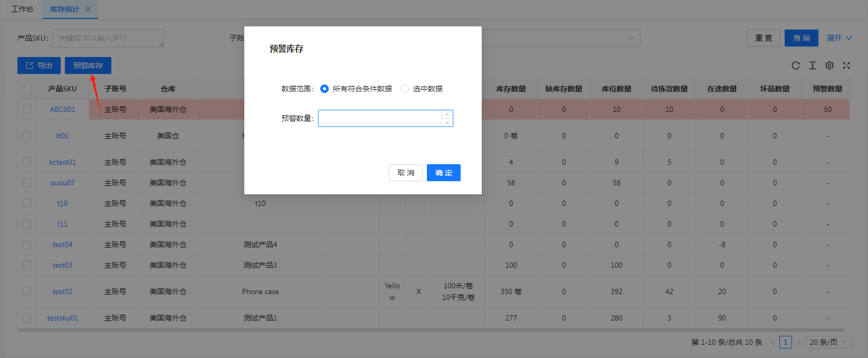868x358 pixels.
Task: Expand filters with the 展开 link
Action: point(839,38)
